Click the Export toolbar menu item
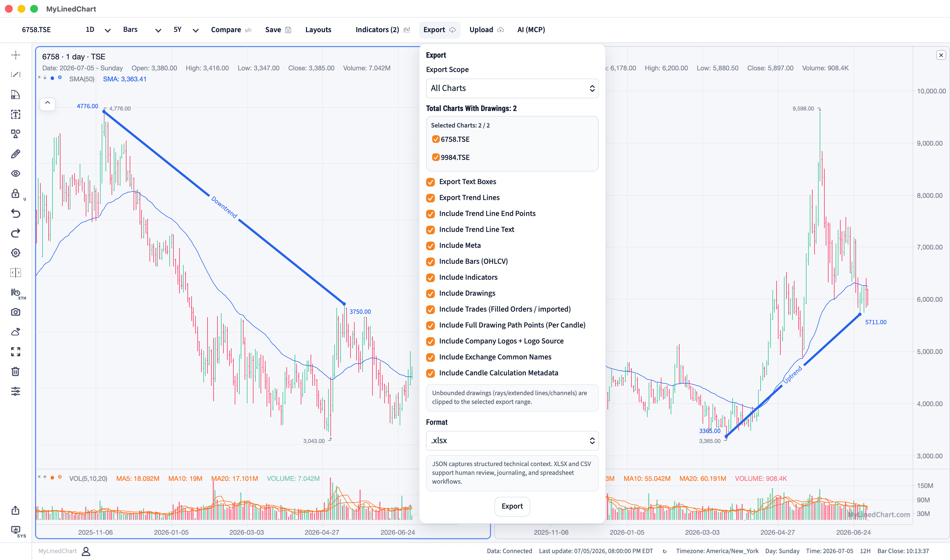Screen dimensions: 950x560 [x=440, y=30]
